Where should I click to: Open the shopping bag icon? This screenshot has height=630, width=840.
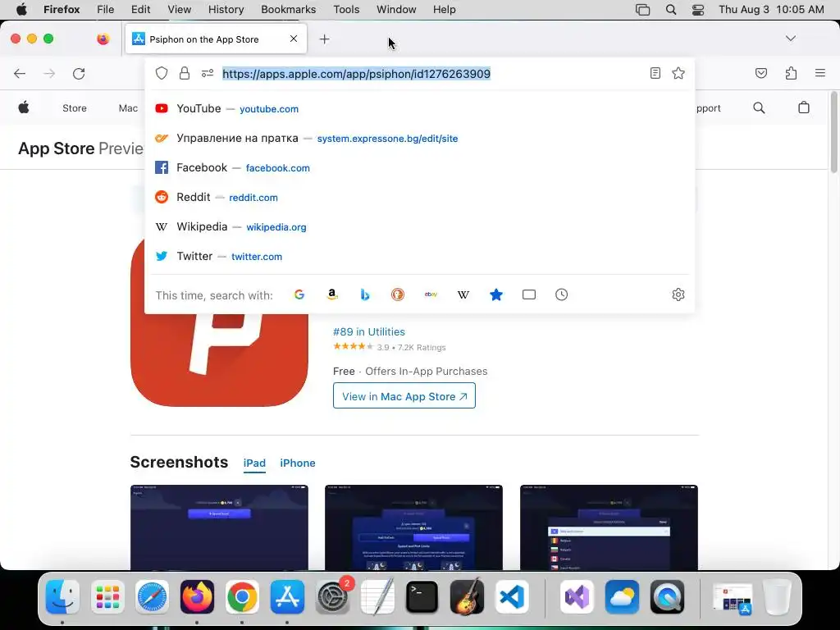coord(804,107)
